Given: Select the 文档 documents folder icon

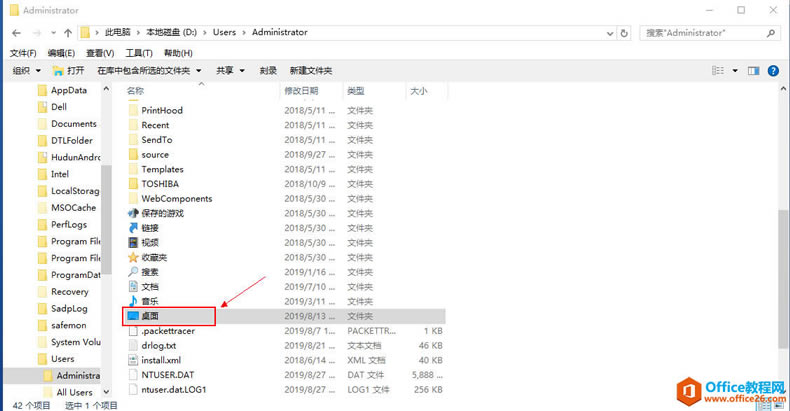Looking at the screenshot, I should point(133,287).
